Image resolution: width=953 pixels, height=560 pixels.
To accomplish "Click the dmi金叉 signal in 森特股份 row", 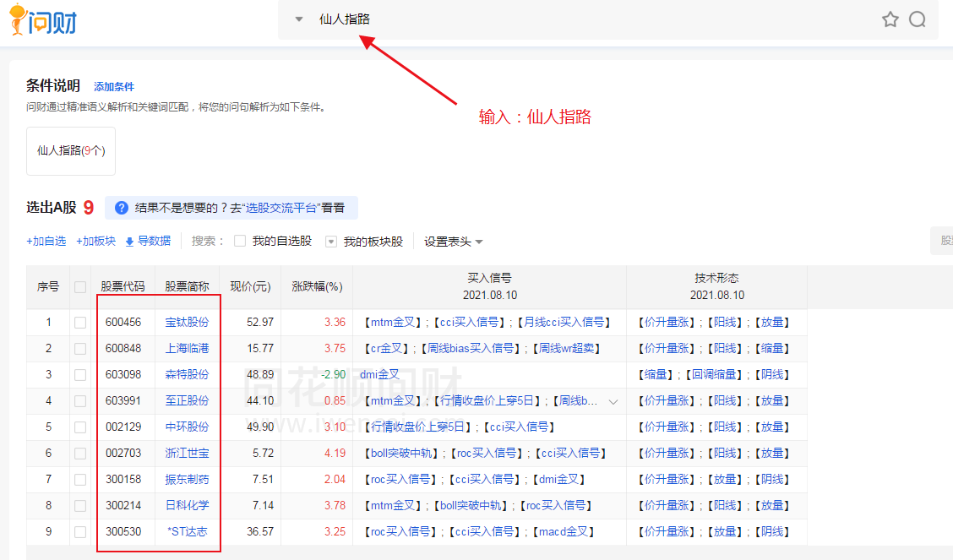I will (x=380, y=374).
